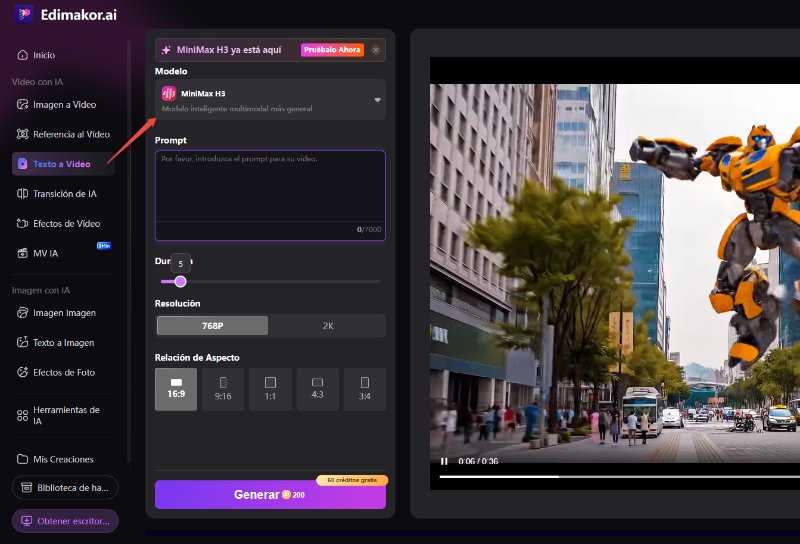Select 2K resolution

coord(328,326)
